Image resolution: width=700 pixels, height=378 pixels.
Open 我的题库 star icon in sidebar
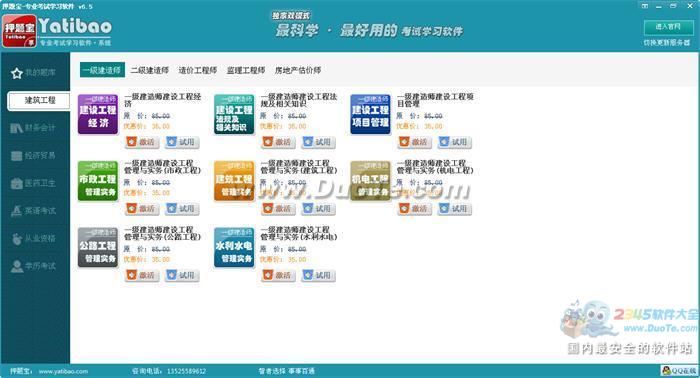(17, 73)
